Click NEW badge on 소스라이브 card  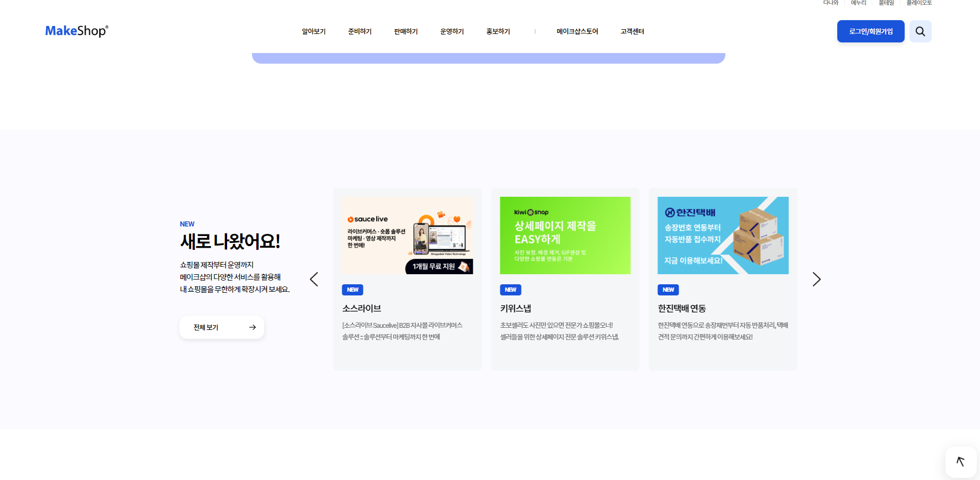point(352,290)
